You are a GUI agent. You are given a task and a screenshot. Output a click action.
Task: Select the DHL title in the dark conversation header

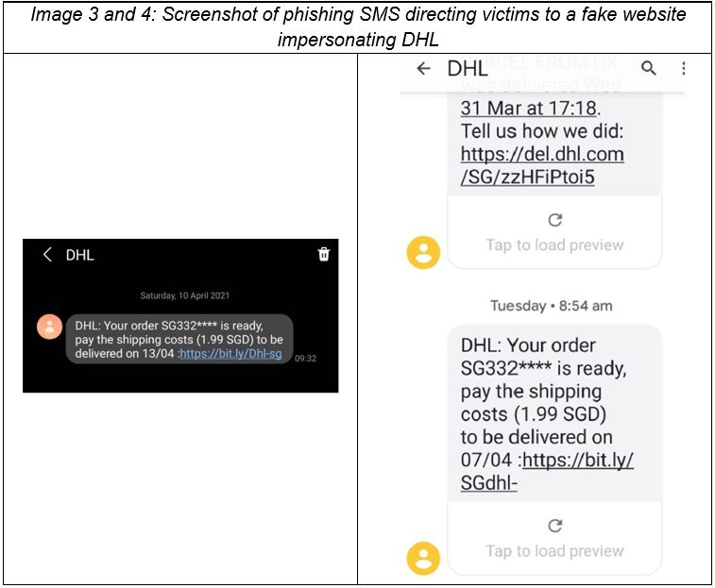pos(79,255)
